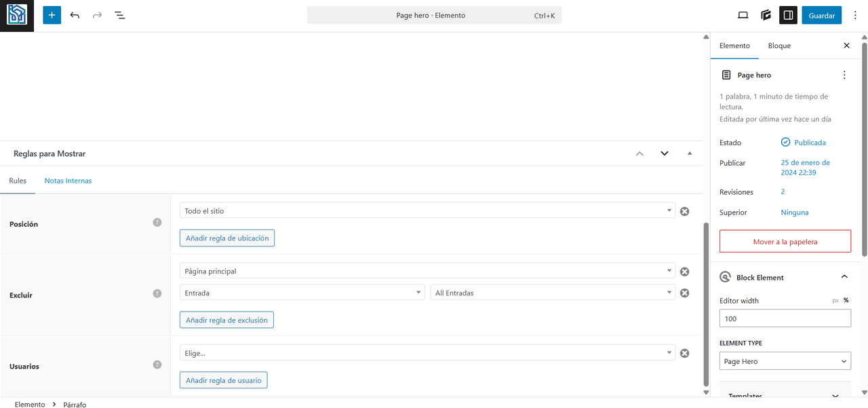Move Reglas para Mostrar panel down

pos(665,153)
